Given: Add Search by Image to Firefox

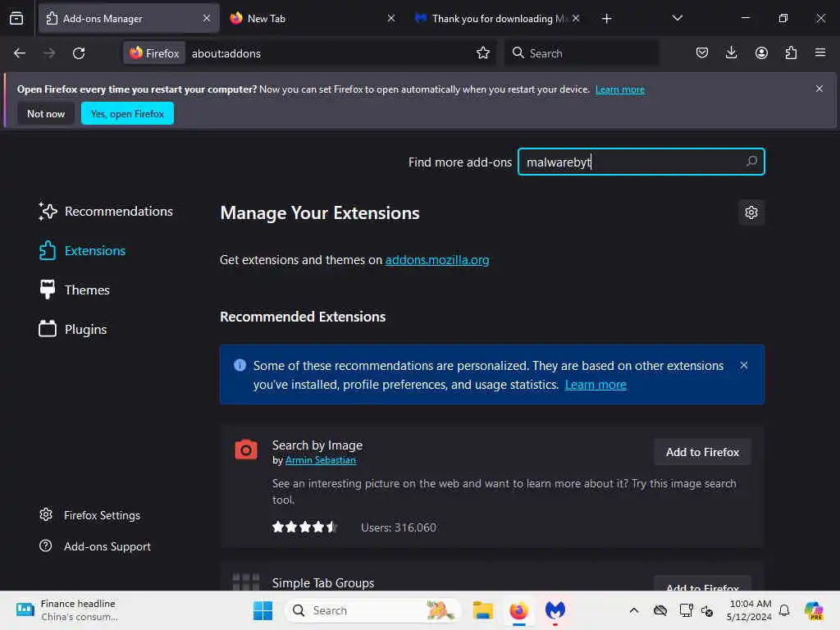Looking at the screenshot, I should (x=702, y=452).
